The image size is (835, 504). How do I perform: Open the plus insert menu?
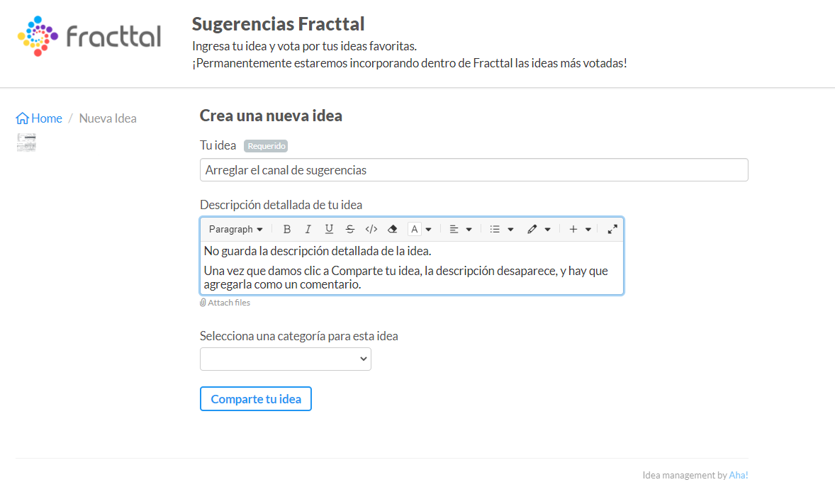[x=579, y=229]
